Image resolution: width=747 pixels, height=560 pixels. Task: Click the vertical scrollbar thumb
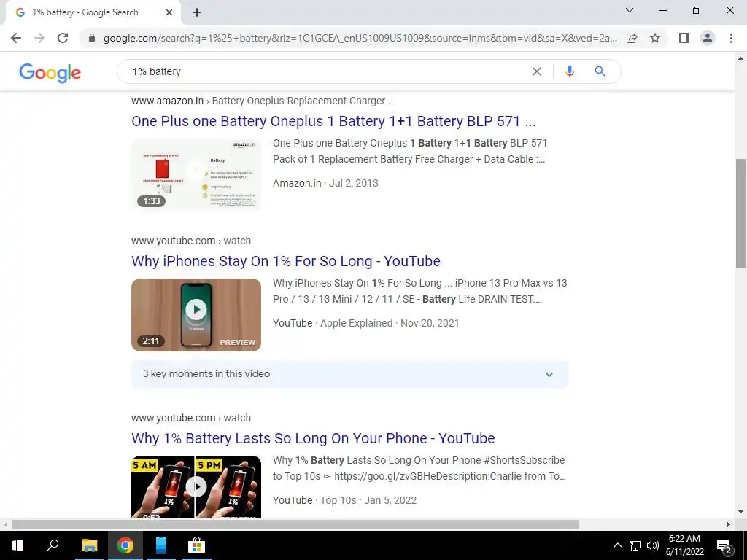click(x=740, y=214)
